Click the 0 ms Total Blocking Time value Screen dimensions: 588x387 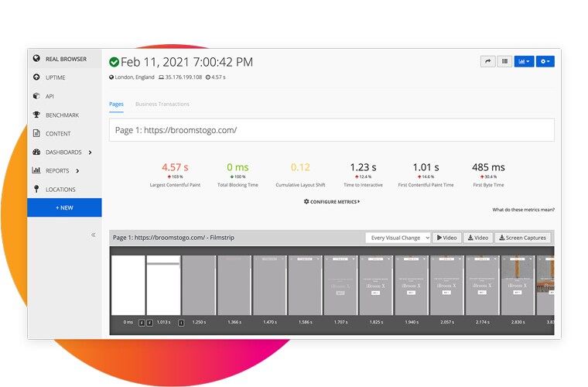238,167
